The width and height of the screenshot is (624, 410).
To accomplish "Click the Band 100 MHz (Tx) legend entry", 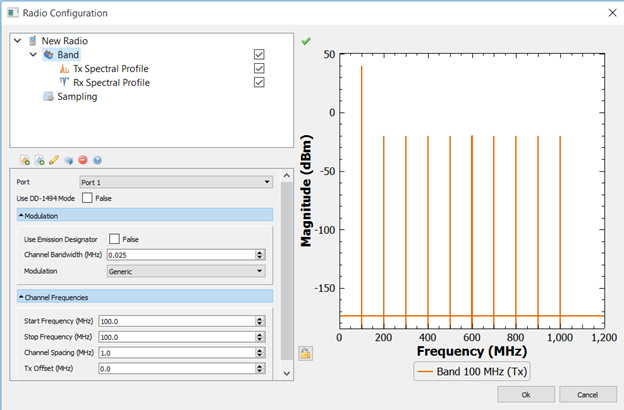I will (472, 371).
